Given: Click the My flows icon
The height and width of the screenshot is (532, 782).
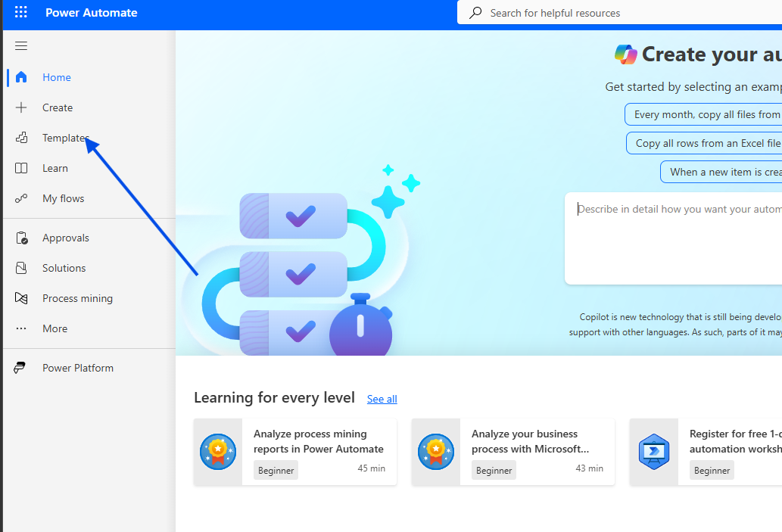Looking at the screenshot, I should pyautogui.click(x=21, y=198).
